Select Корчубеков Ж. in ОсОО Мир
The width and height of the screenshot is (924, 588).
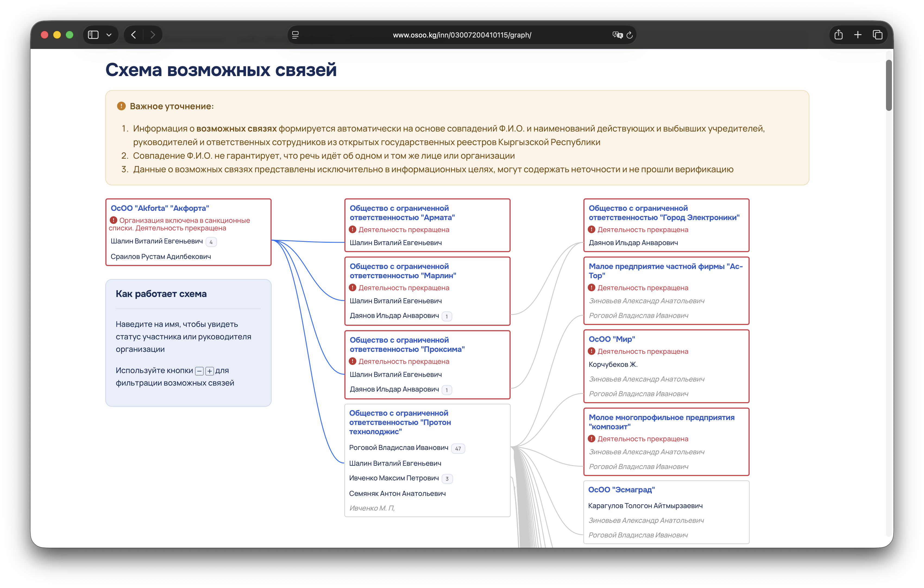point(613,364)
